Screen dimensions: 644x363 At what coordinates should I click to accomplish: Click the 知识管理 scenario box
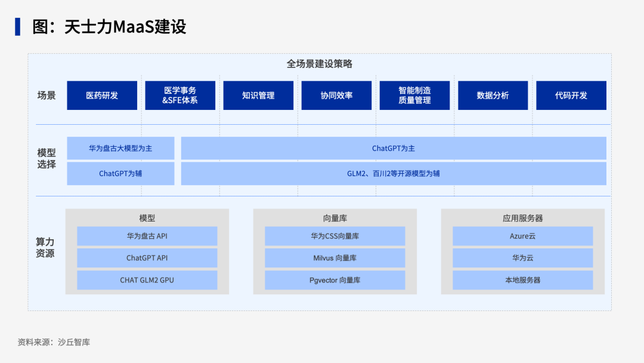[258, 96]
